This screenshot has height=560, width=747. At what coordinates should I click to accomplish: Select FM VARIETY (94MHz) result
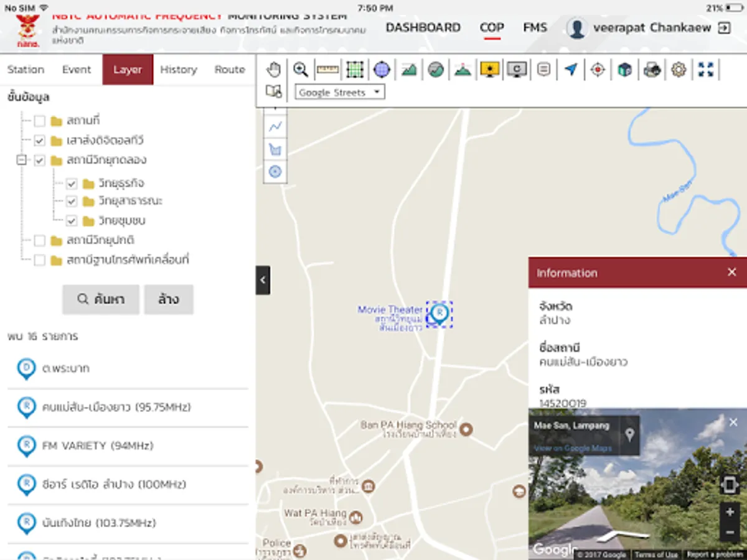[x=128, y=446]
